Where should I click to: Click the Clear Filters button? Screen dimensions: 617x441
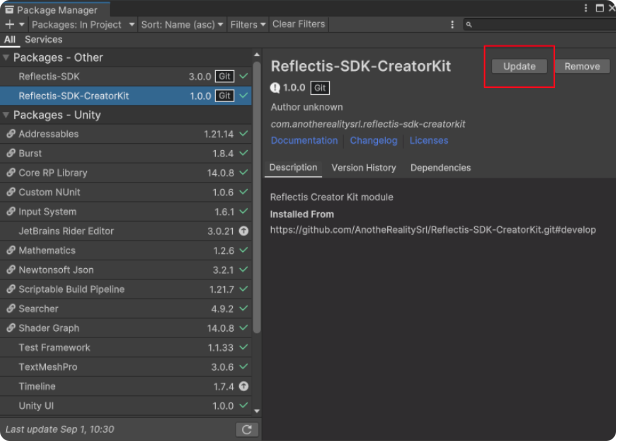point(299,24)
